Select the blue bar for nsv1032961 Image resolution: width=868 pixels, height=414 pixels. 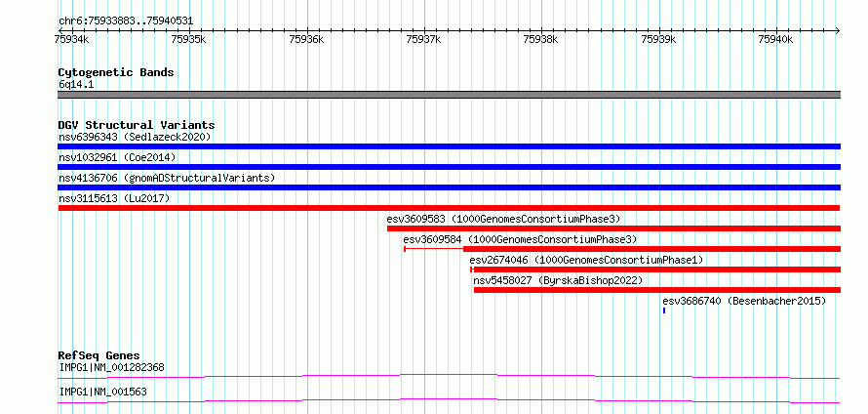(x=449, y=167)
